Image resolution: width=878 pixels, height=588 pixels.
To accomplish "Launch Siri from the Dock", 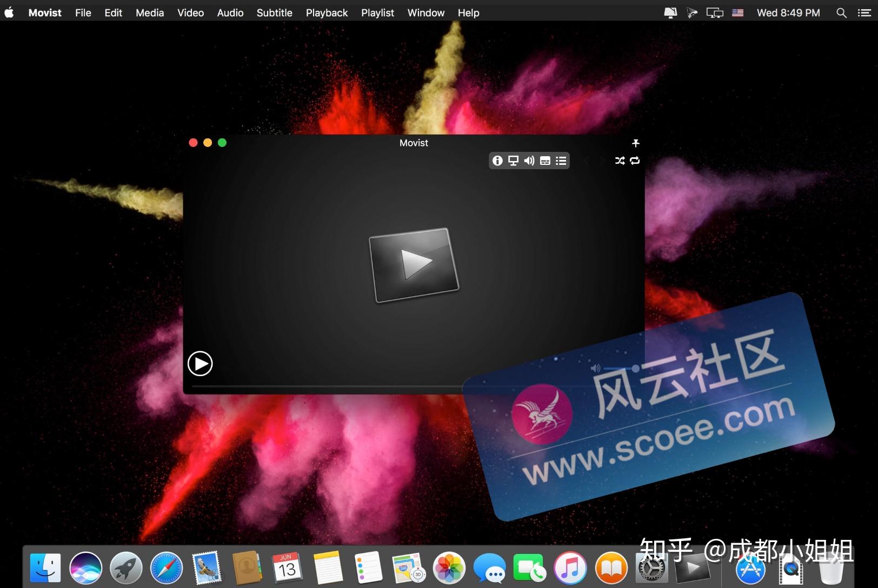I will tap(85, 567).
